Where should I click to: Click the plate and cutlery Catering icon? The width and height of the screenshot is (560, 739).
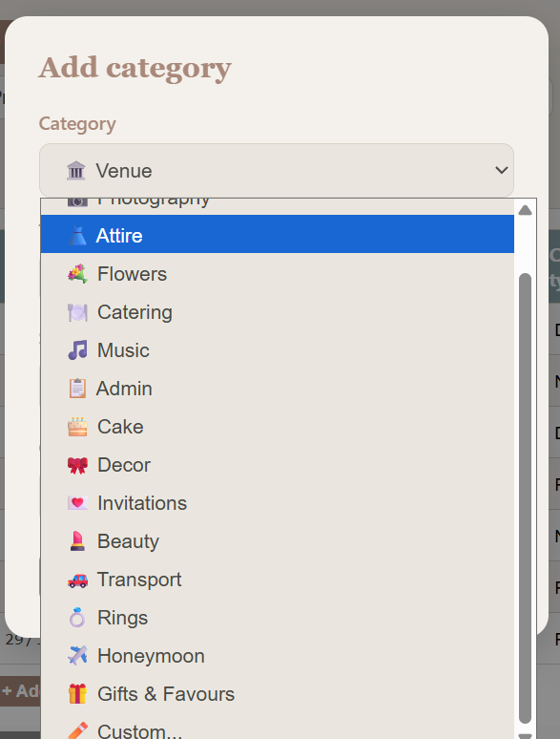(77, 312)
